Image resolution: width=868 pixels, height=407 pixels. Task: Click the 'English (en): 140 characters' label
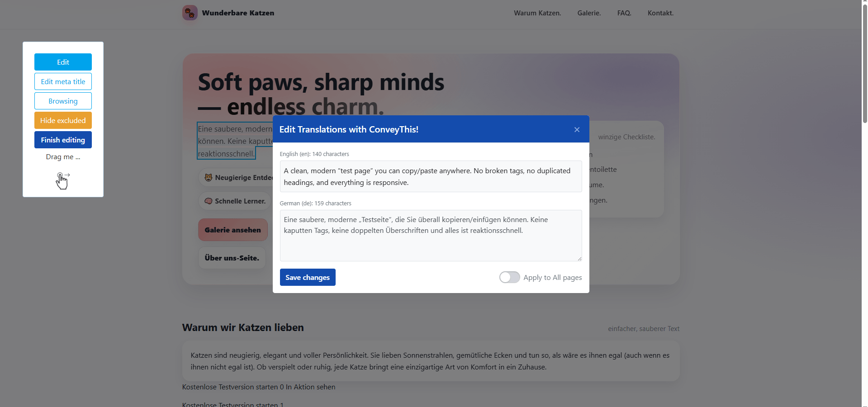314,154
